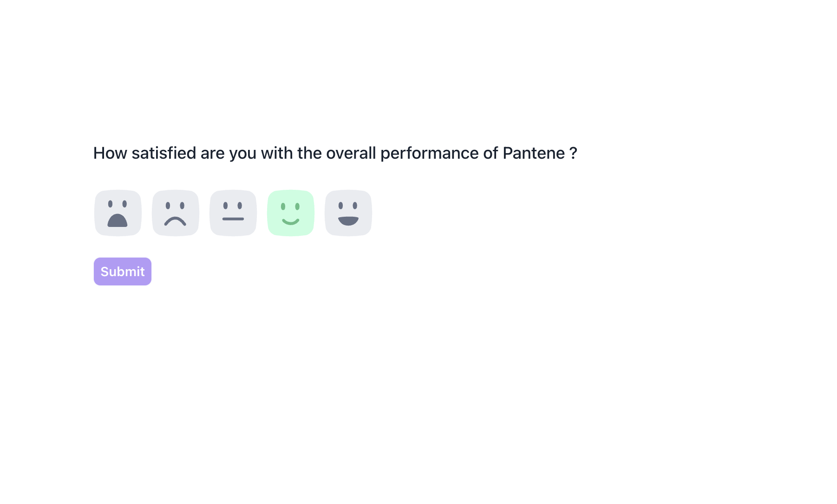This screenshot has width=837, height=504.
Task: Toggle the dissatisfied frown rating option
Action: tap(176, 213)
